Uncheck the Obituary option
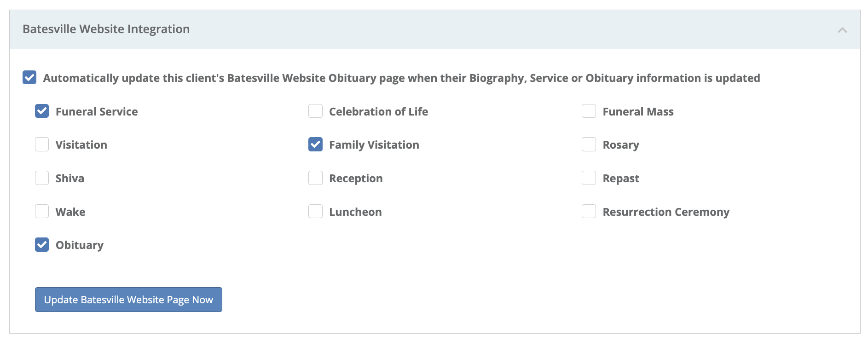Image resolution: width=868 pixels, height=341 pixels. pyautogui.click(x=42, y=244)
